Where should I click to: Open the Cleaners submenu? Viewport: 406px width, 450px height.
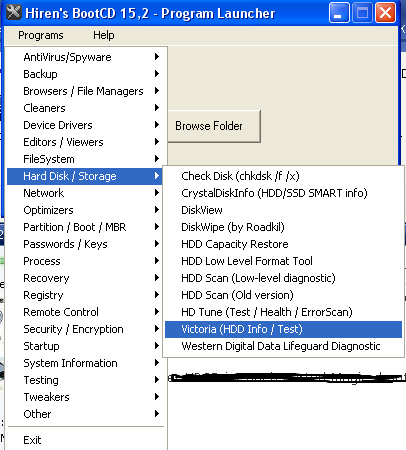pos(85,108)
